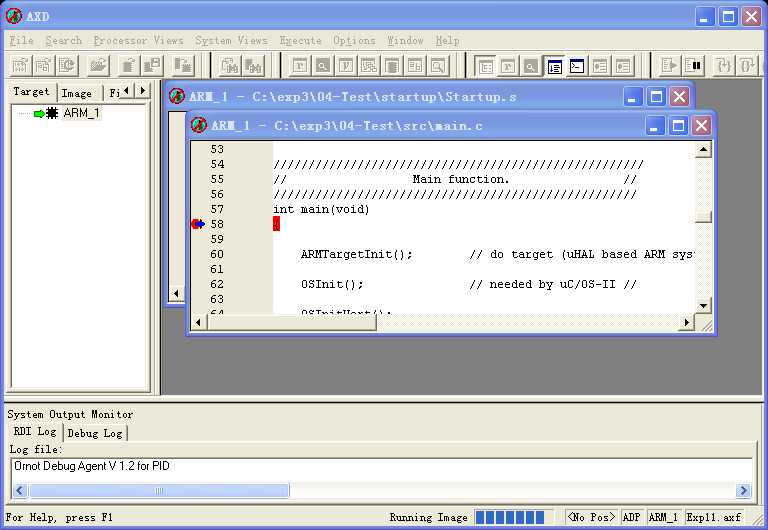Open the Processor Watch magnifier icon
The width and height of the screenshot is (768, 530).
pos(323,65)
